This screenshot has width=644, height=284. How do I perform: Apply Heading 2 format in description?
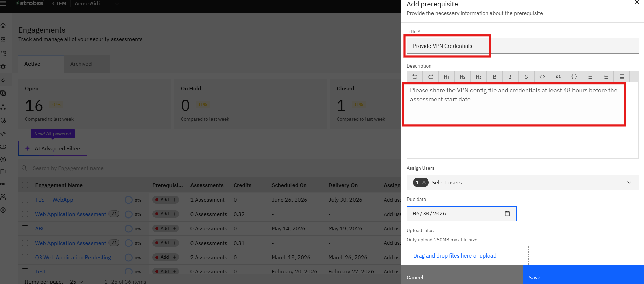(x=462, y=77)
